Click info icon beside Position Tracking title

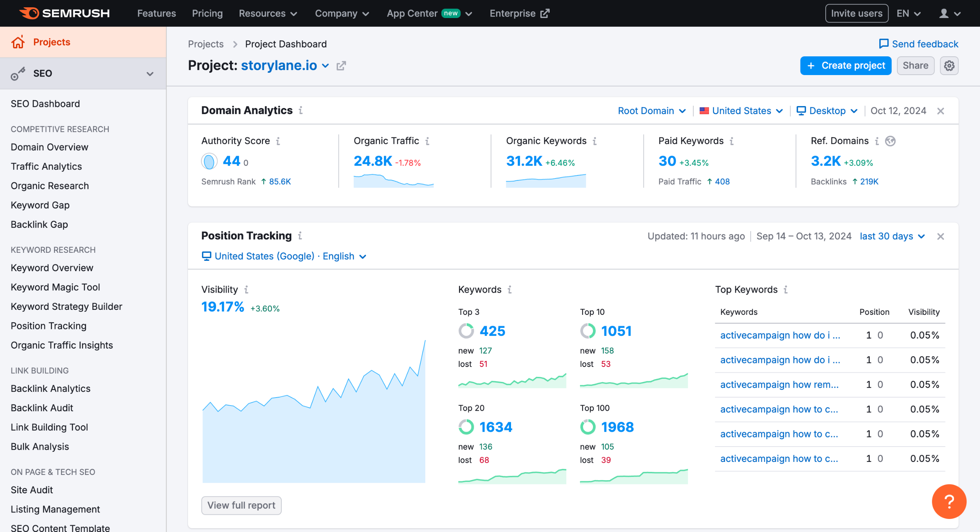click(300, 236)
